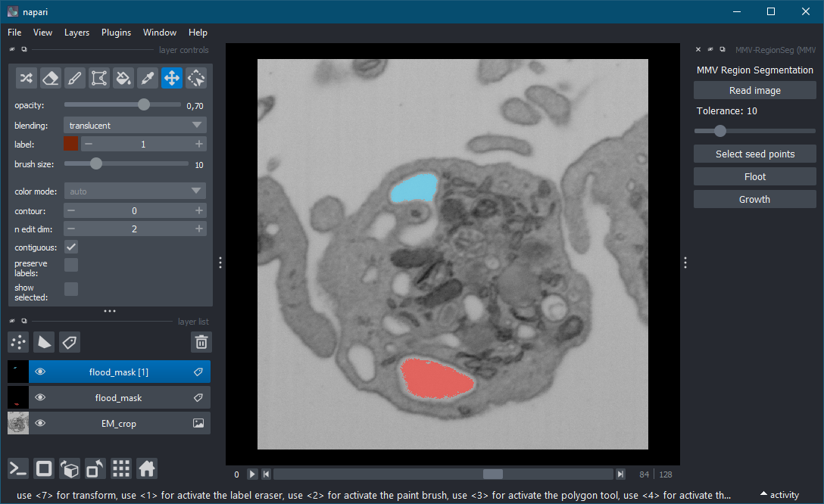Click the shuffle label colors icon
The height and width of the screenshot is (504, 824).
click(x=27, y=78)
